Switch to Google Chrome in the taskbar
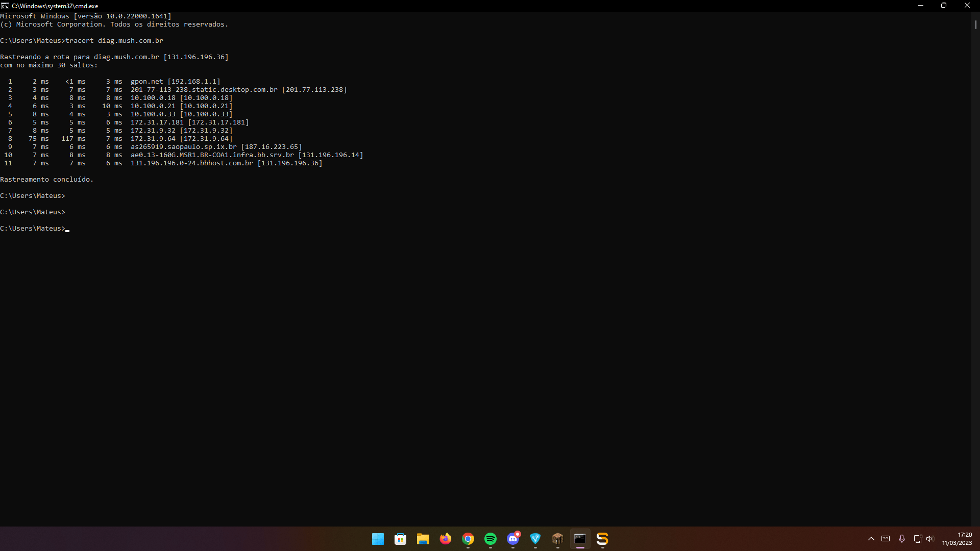 468,539
